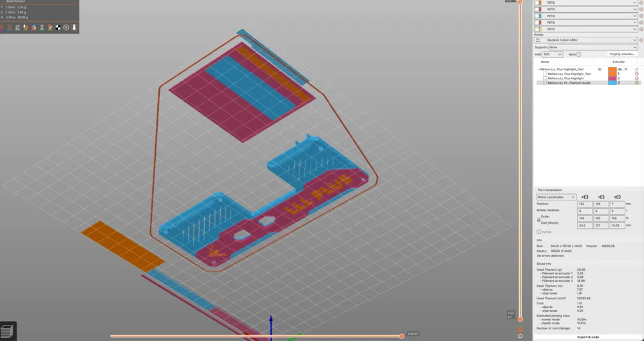Toggle Y axis mirror button
The image size is (644, 341).
tap(602, 197)
